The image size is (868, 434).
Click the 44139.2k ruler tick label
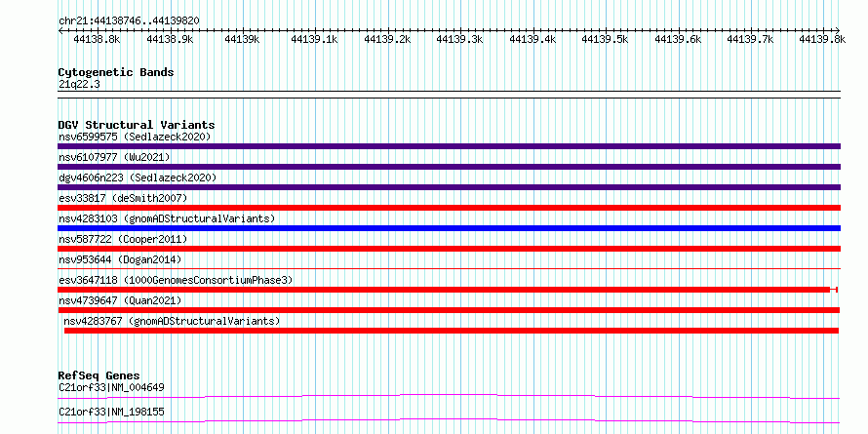tap(387, 39)
